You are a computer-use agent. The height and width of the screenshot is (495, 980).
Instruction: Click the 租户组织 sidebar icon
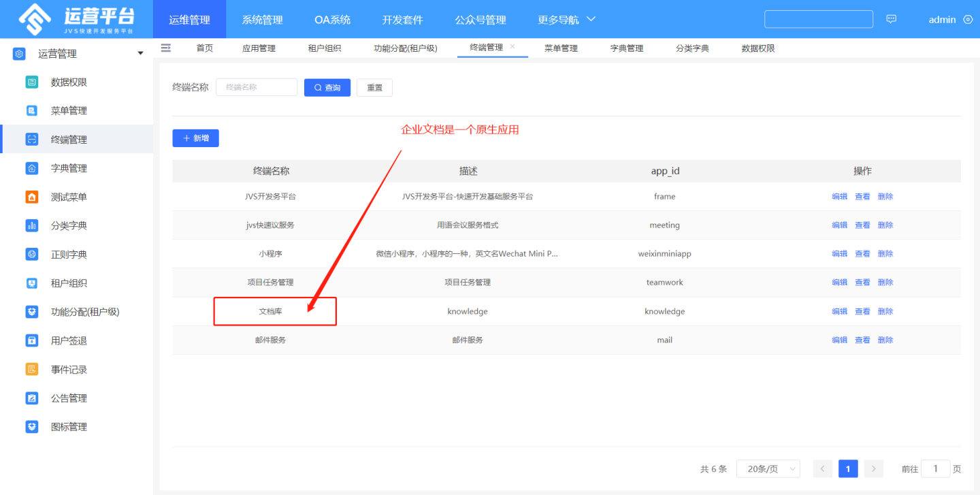(x=32, y=283)
